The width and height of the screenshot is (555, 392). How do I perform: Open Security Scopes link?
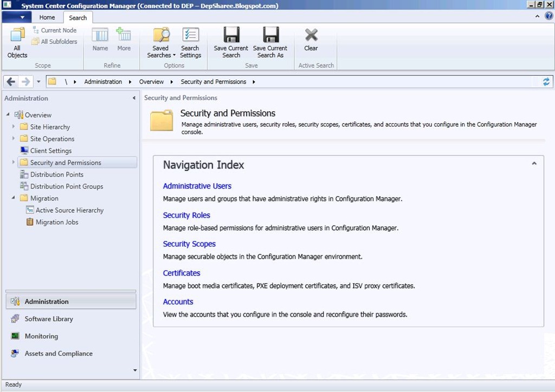[189, 244]
